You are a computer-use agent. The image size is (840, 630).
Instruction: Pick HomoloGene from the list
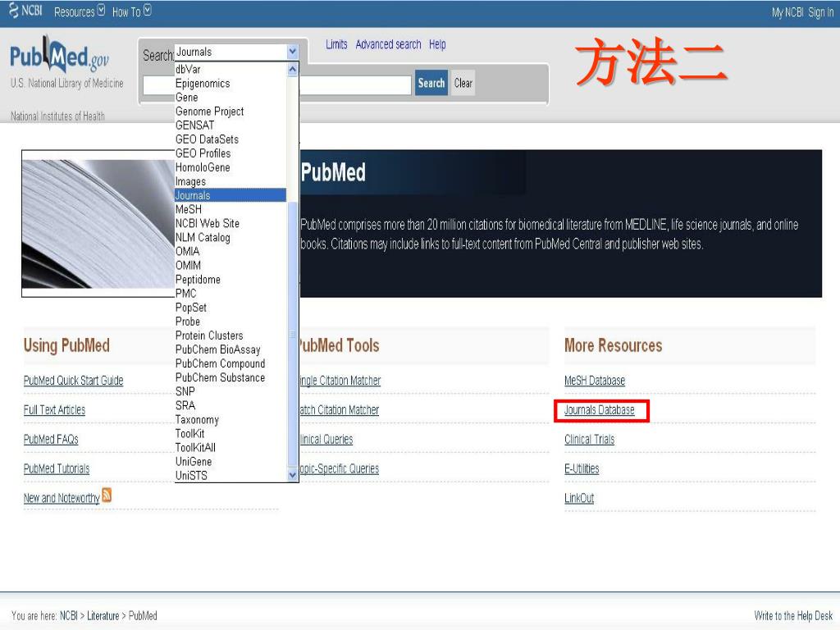[231, 167]
